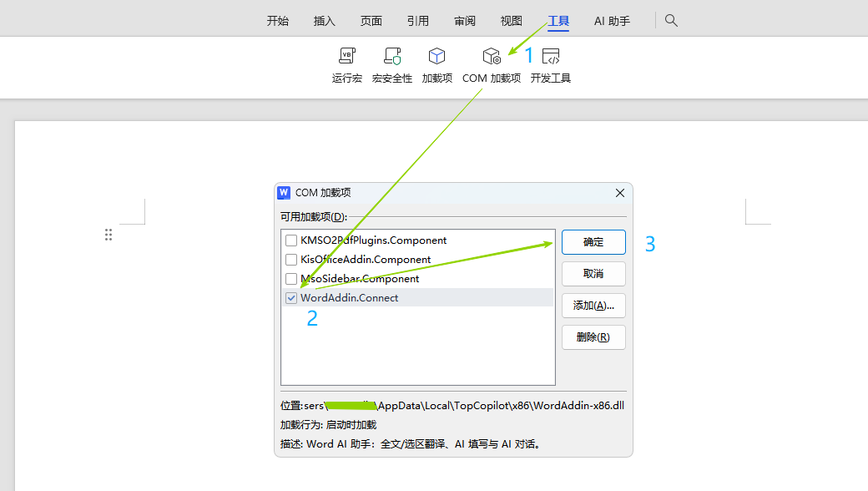Viewport: 868px width, 491px height.
Task: Remove add-in with 删除(R) button
Action: click(593, 337)
